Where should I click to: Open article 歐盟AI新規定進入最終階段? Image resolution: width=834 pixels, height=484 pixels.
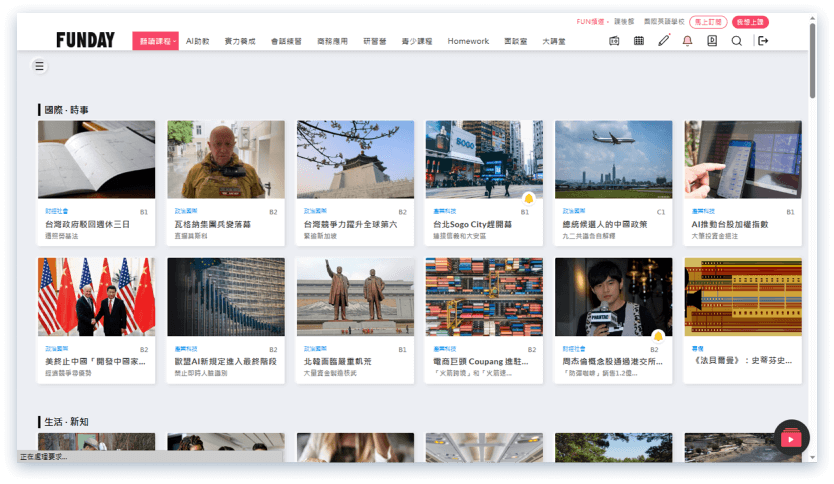click(x=226, y=362)
